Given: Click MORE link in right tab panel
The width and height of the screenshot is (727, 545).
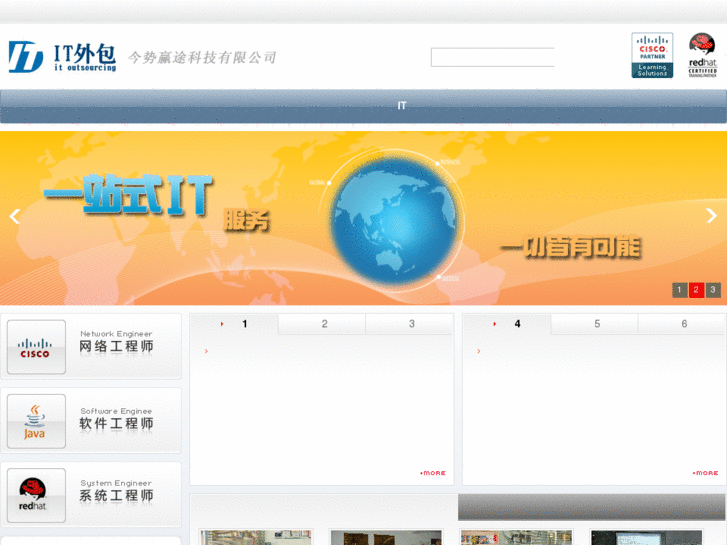Looking at the screenshot, I should pyautogui.click(x=706, y=473).
